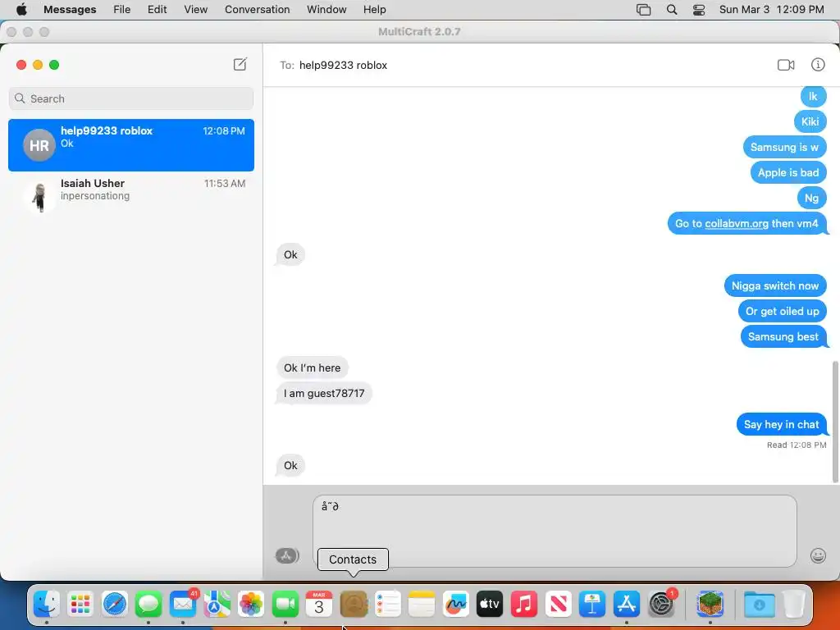Open Maps from the Dock

coord(217,605)
